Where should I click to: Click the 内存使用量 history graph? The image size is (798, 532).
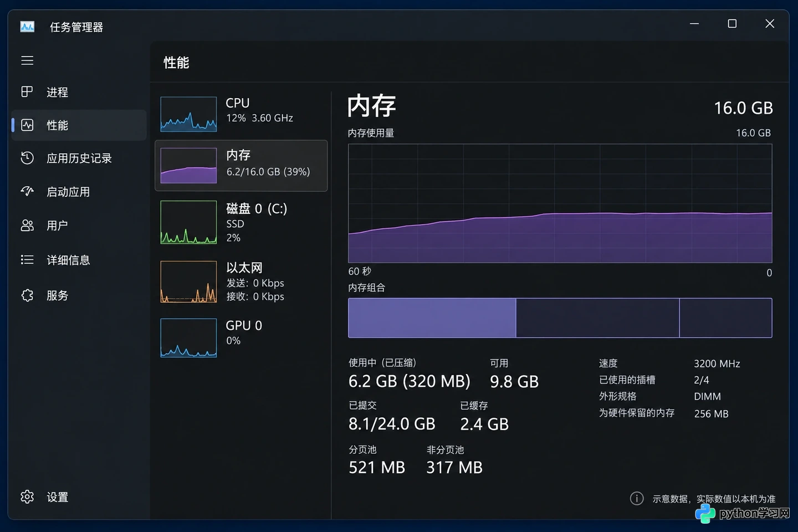560,203
